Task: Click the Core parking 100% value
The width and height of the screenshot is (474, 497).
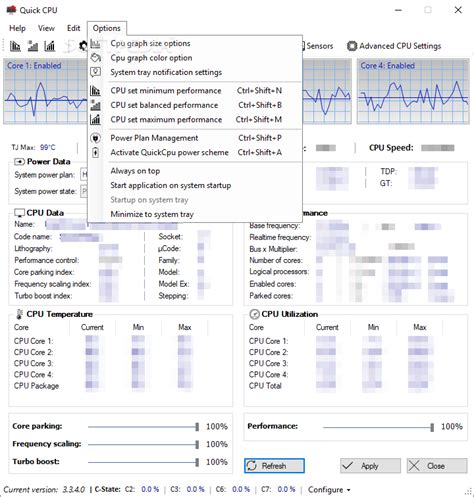Action: point(217,426)
